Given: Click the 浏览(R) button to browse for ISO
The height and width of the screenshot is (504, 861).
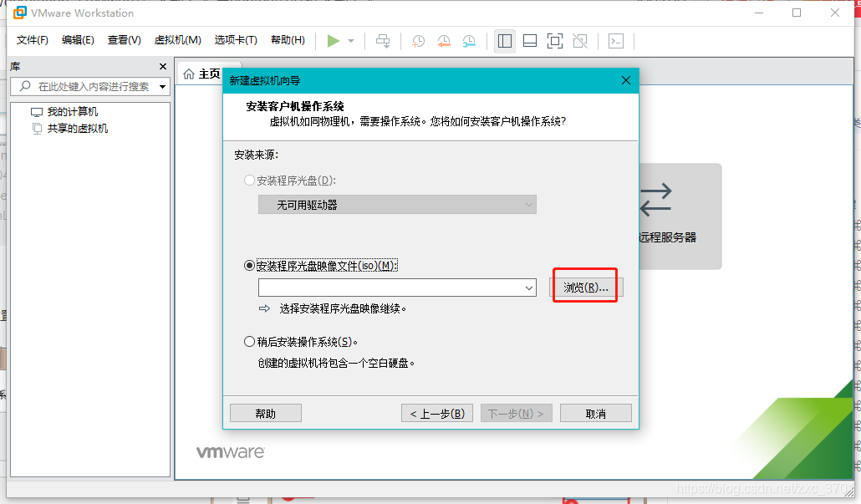Looking at the screenshot, I should pos(583,286).
